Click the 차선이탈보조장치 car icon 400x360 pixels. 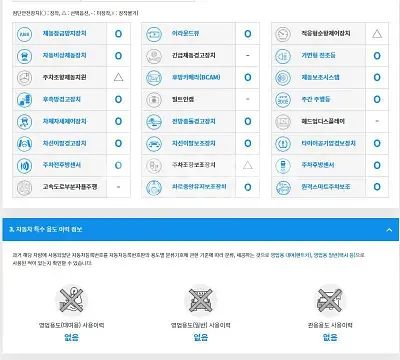154,144
